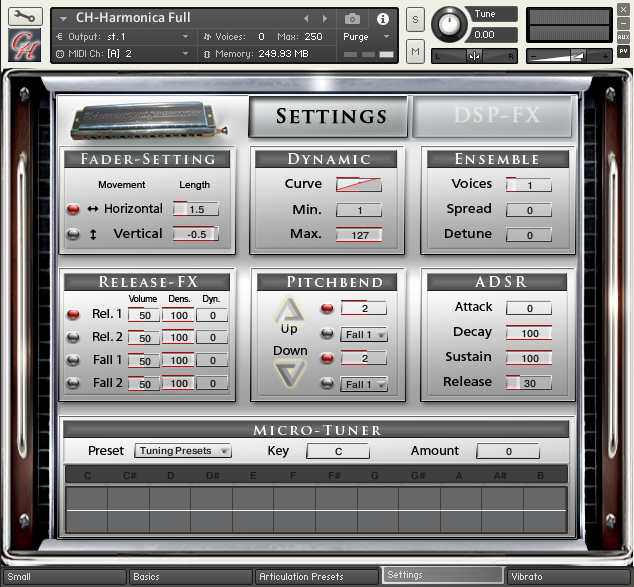
Task: Click the pitchbend Up arrow
Action: [x=289, y=310]
